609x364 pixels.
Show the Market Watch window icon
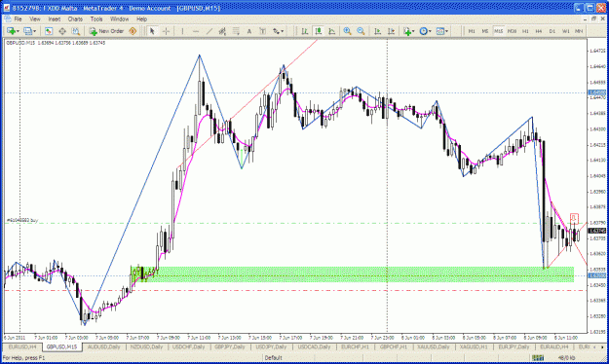click(49, 31)
